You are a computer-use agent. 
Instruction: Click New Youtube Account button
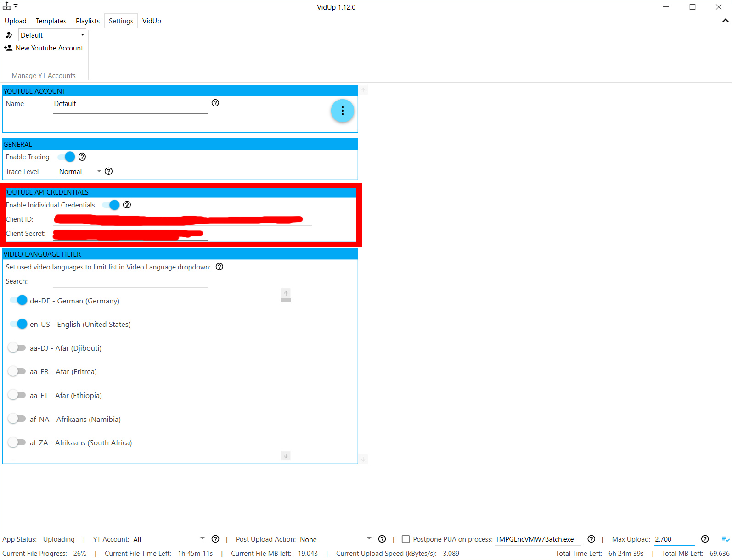click(44, 48)
